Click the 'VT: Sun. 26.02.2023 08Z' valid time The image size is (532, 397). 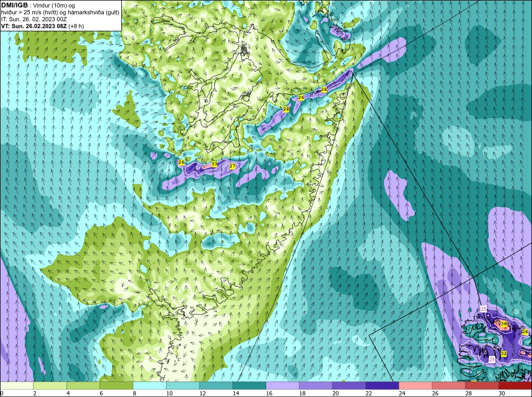34,26
